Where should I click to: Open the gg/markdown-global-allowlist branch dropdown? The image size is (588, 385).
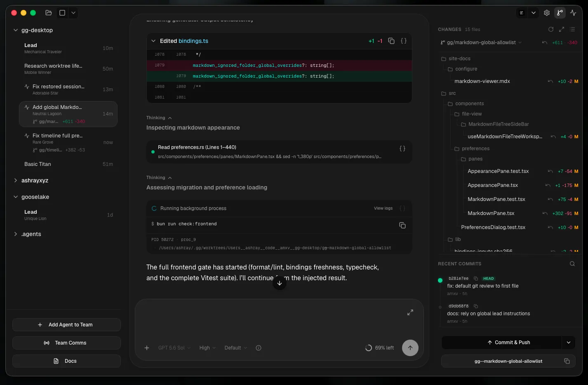coord(481,43)
